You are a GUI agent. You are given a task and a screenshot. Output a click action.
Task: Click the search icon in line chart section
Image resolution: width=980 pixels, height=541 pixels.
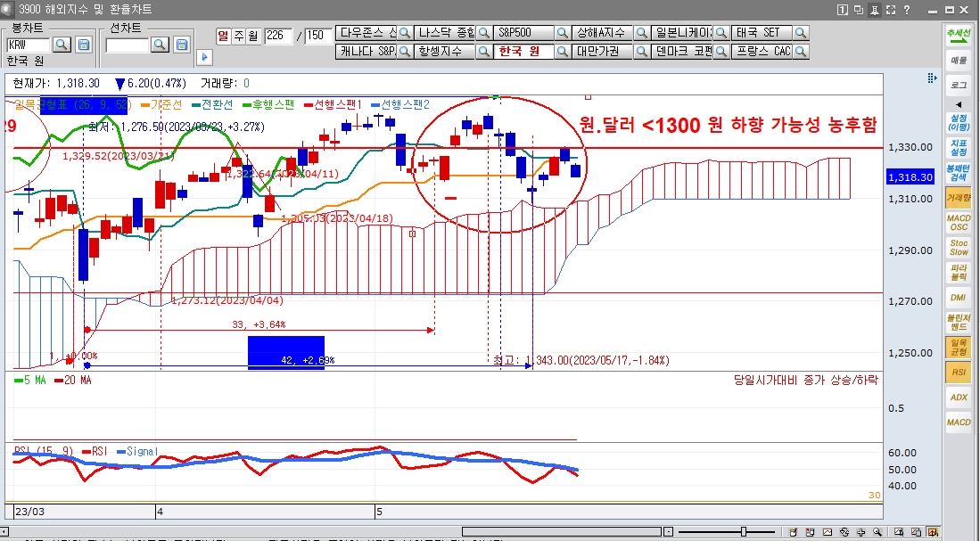[161, 45]
